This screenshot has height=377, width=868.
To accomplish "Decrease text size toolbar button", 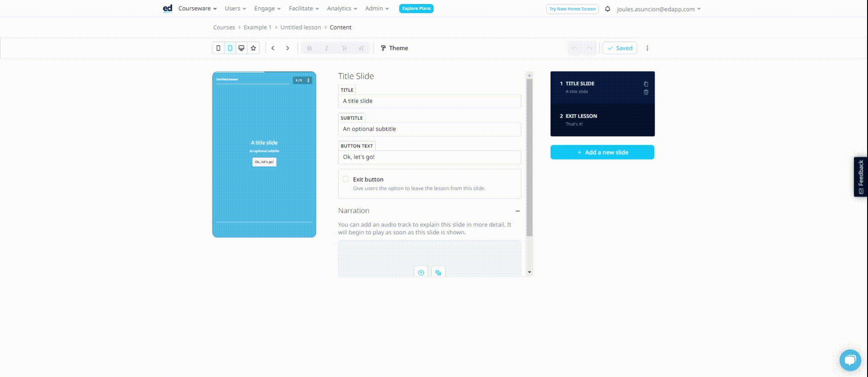I will click(344, 48).
